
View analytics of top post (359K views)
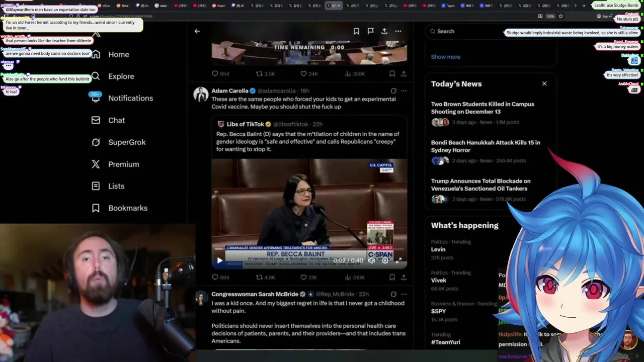[x=355, y=74]
